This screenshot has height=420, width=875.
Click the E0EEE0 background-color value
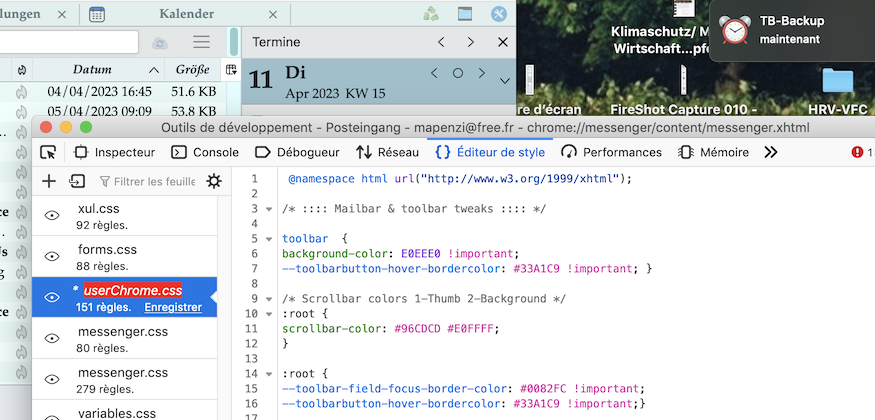[x=421, y=254]
